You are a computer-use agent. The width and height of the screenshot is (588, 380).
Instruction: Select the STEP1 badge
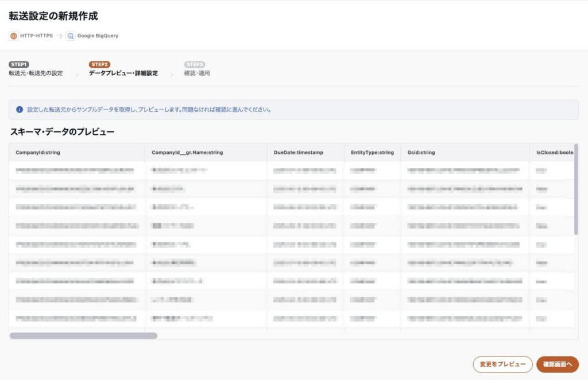pyautogui.click(x=19, y=64)
